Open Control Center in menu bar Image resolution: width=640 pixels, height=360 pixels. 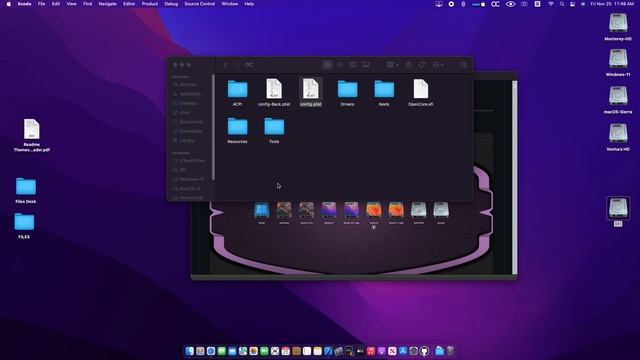[x=572, y=4]
